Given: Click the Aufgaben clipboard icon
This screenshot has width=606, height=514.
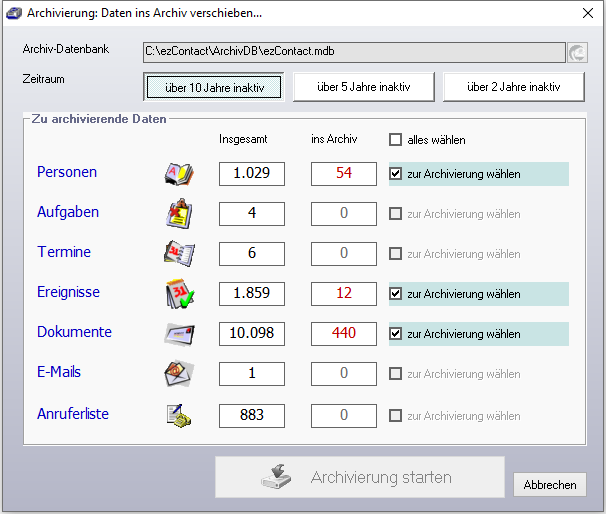Looking at the screenshot, I should click(x=178, y=214).
